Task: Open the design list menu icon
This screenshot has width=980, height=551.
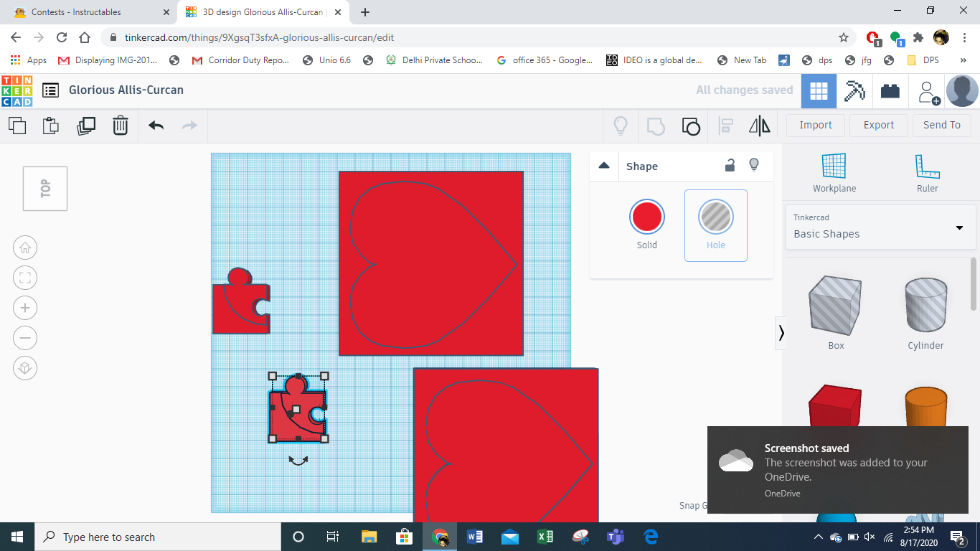Action: [x=50, y=90]
